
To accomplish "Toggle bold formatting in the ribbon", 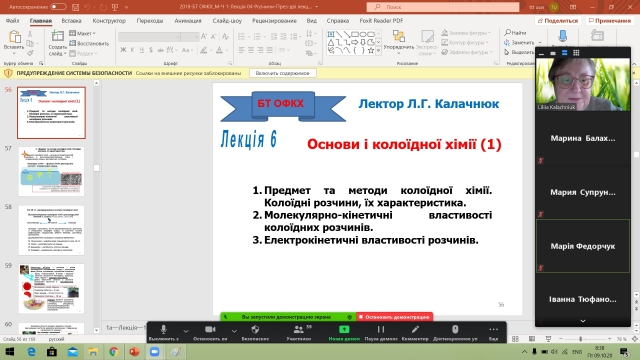I will 123,50.
